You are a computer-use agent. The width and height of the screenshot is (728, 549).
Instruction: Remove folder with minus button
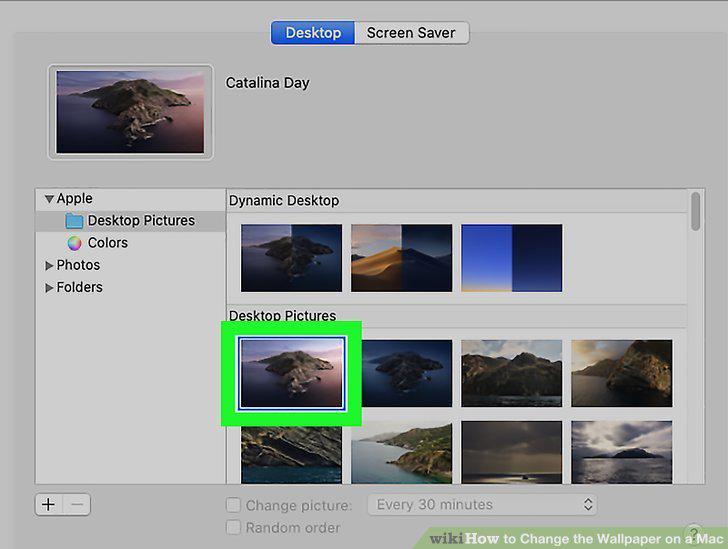[77, 505]
